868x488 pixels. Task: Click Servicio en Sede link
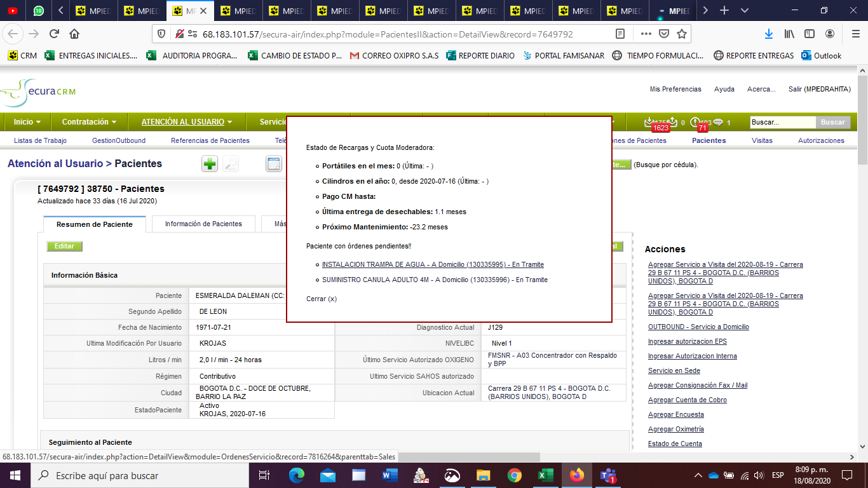(x=674, y=370)
